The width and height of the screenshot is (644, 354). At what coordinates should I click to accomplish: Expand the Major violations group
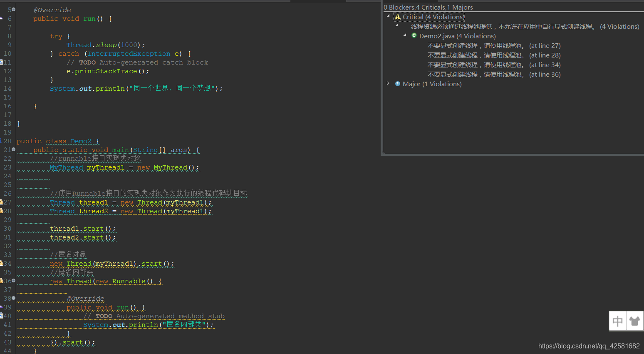[388, 83]
